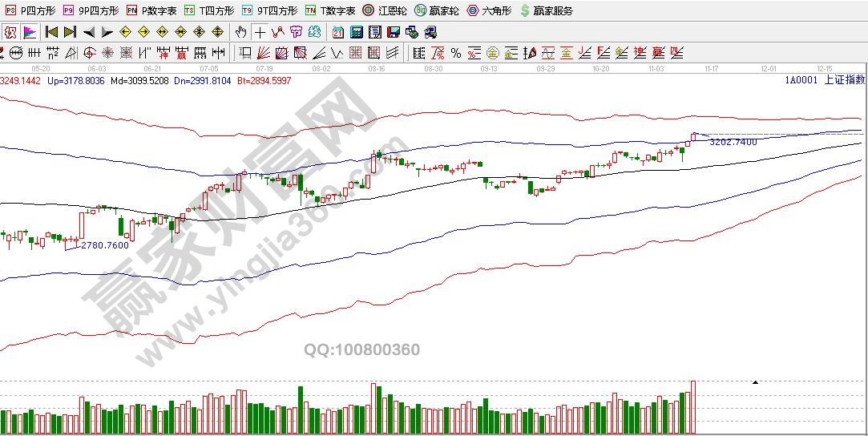Open the 六角形 hexagon tool

click(489, 10)
